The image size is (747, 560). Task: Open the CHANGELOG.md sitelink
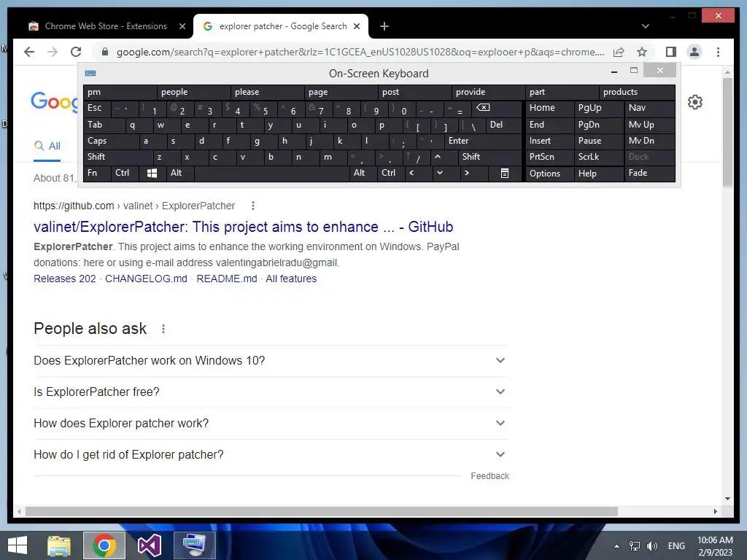[x=146, y=279]
